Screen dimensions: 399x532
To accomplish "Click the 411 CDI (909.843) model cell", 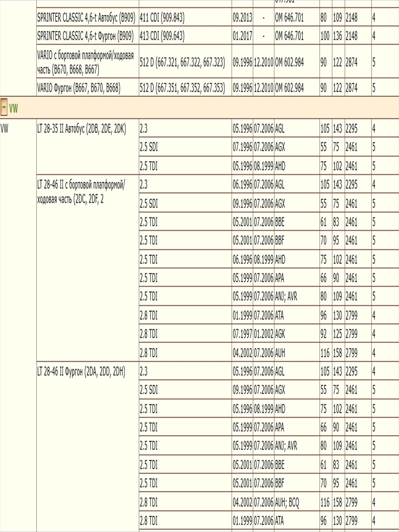I will click(x=162, y=17).
